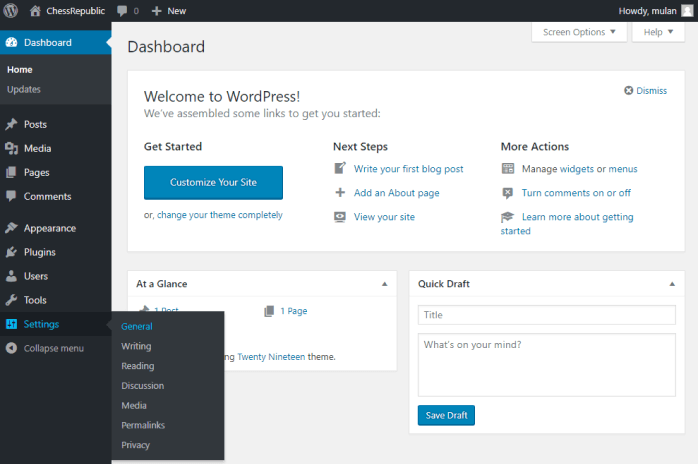Viewport: 698px width, 464px height.
Task: Click the Tools wrench icon
Action: [11, 300]
